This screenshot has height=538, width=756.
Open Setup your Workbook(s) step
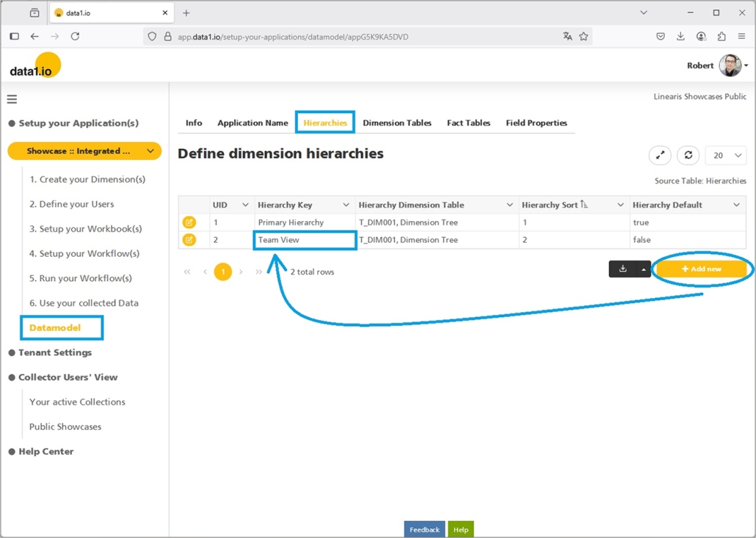86,228
